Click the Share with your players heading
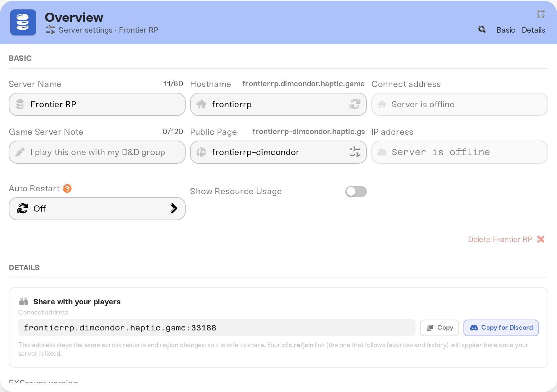The width and height of the screenshot is (557, 392). (77, 302)
